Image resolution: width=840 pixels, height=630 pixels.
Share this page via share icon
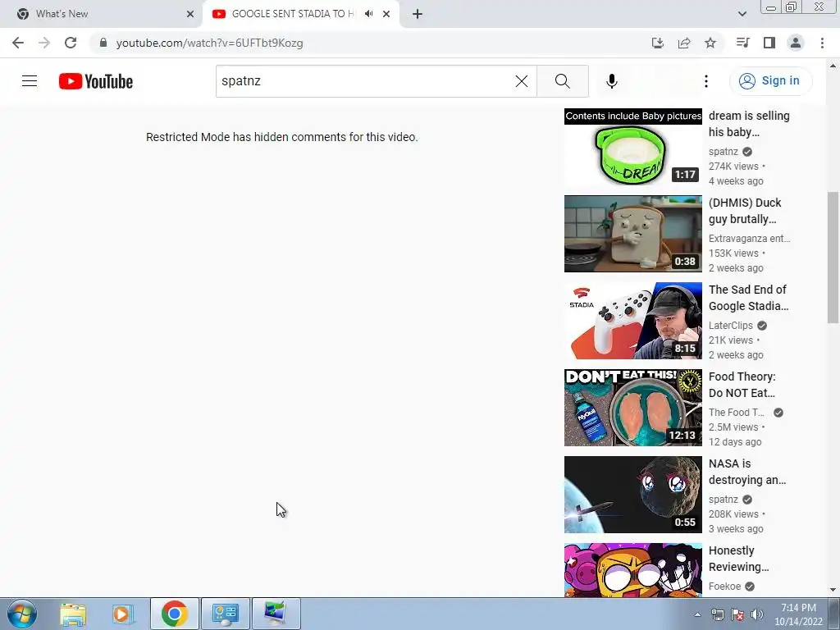click(684, 43)
